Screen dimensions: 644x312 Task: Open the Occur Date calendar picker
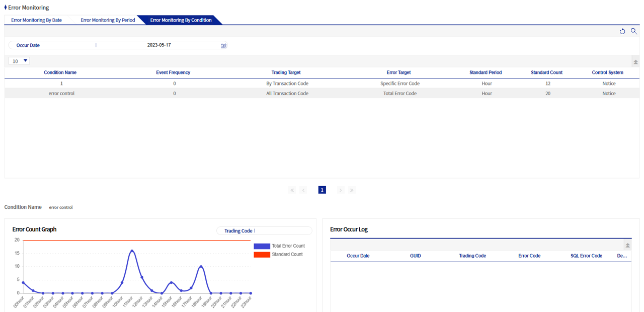pos(223,45)
